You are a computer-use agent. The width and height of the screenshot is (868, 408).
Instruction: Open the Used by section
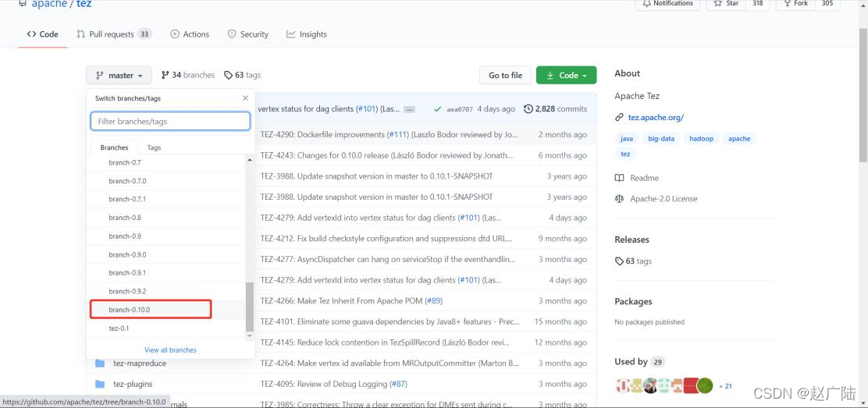(x=639, y=361)
